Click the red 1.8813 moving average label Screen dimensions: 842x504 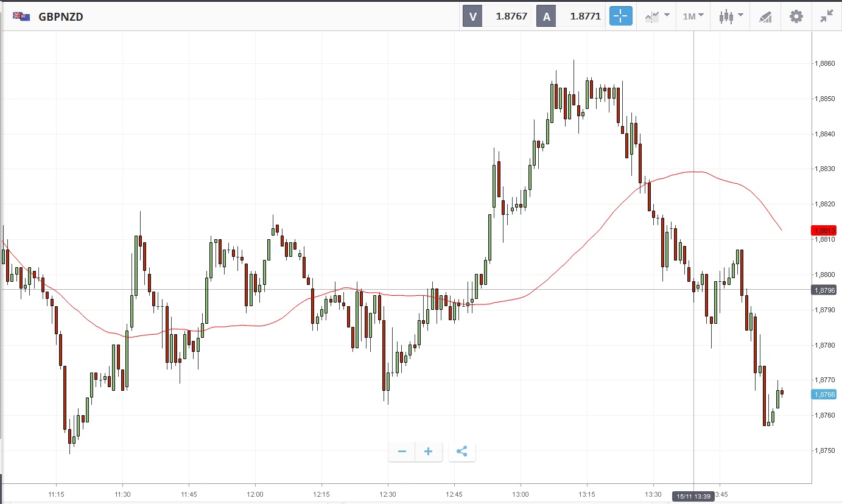tap(824, 231)
